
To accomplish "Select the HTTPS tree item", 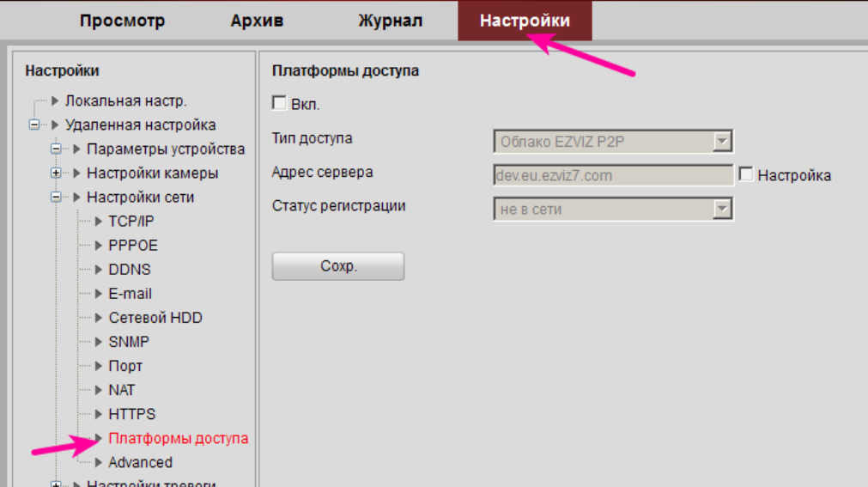I will [131, 414].
